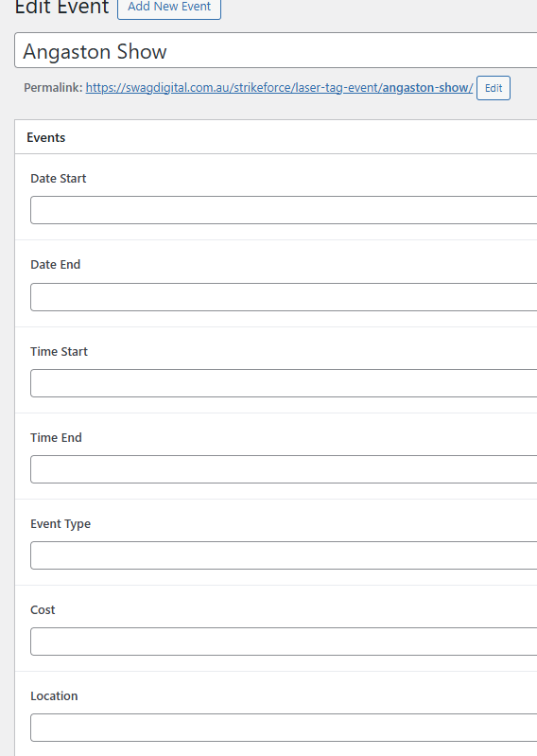Select the Date Start input box
This screenshot has height=756, width=537.
pos(284,210)
